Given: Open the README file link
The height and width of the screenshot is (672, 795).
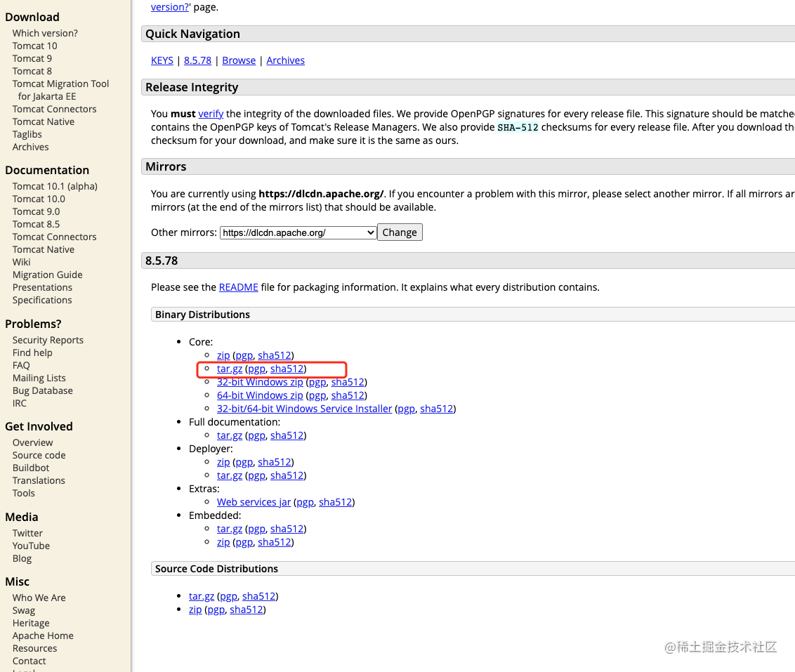Looking at the screenshot, I should (238, 287).
